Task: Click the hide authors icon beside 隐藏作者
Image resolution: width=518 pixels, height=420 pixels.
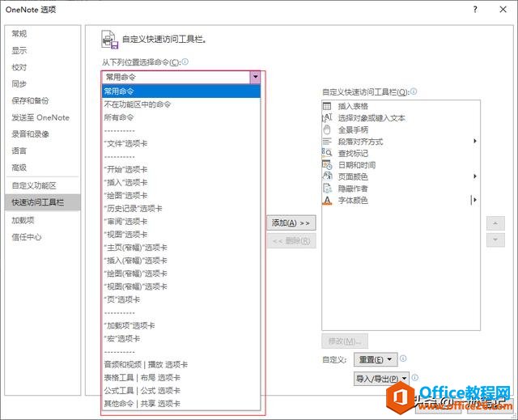Action: 327,189
